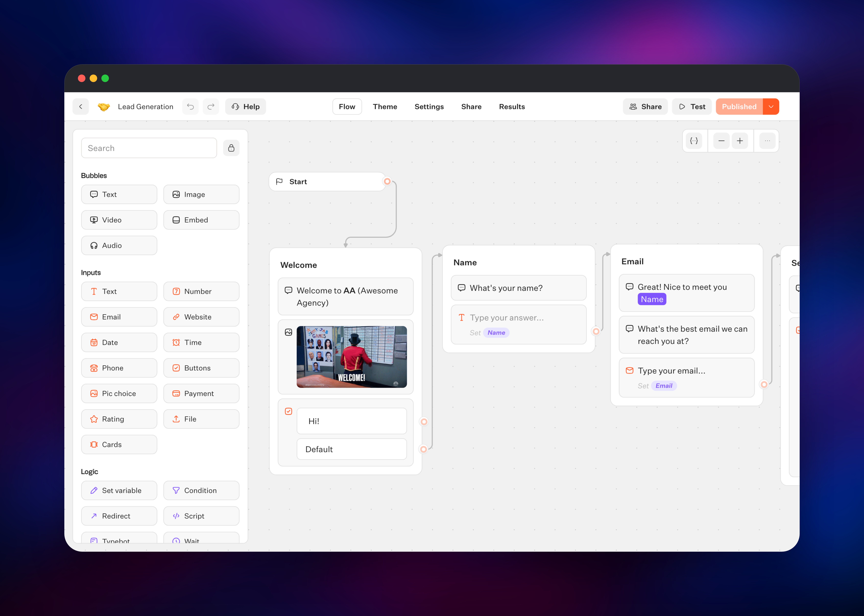Screen dimensions: 864x616
Task: Run the Test preview
Action: click(692, 107)
